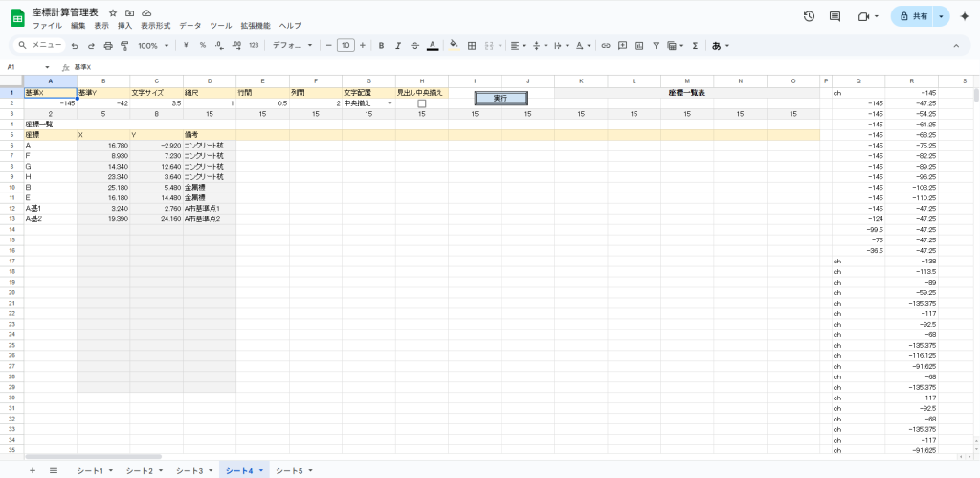The width and height of the screenshot is (980, 478).
Task: Open horizontal align dropdown
Action: click(x=518, y=46)
